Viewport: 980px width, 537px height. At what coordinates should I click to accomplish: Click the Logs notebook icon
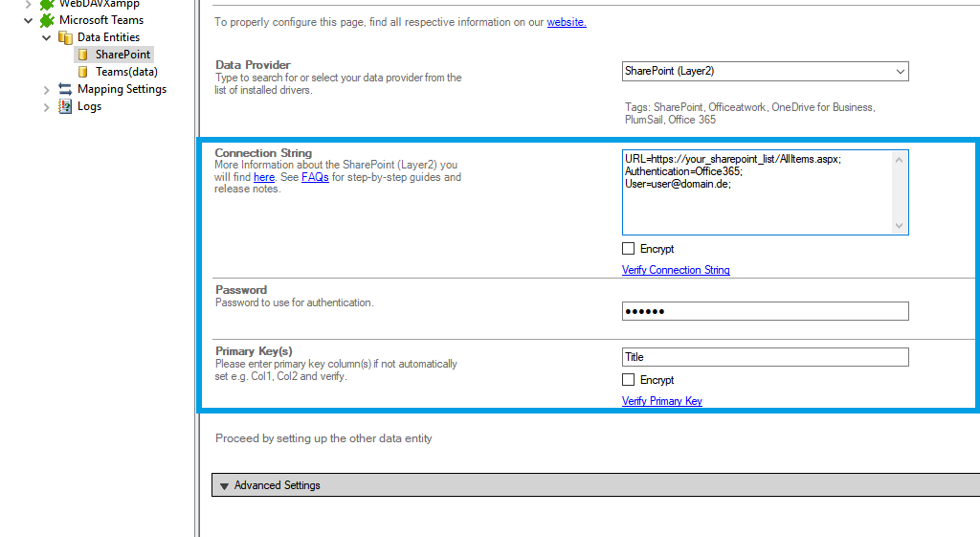pyautogui.click(x=65, y=106)
